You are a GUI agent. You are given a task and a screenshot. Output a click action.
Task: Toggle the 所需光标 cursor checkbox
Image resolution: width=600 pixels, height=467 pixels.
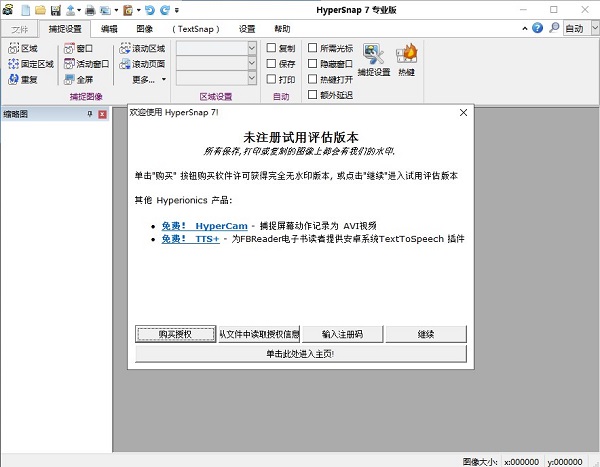click(312, 48)
